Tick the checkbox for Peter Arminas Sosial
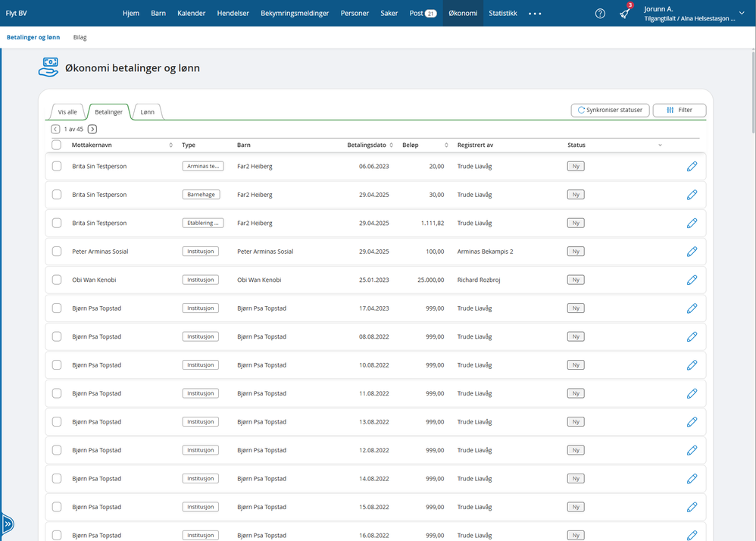 57,252
